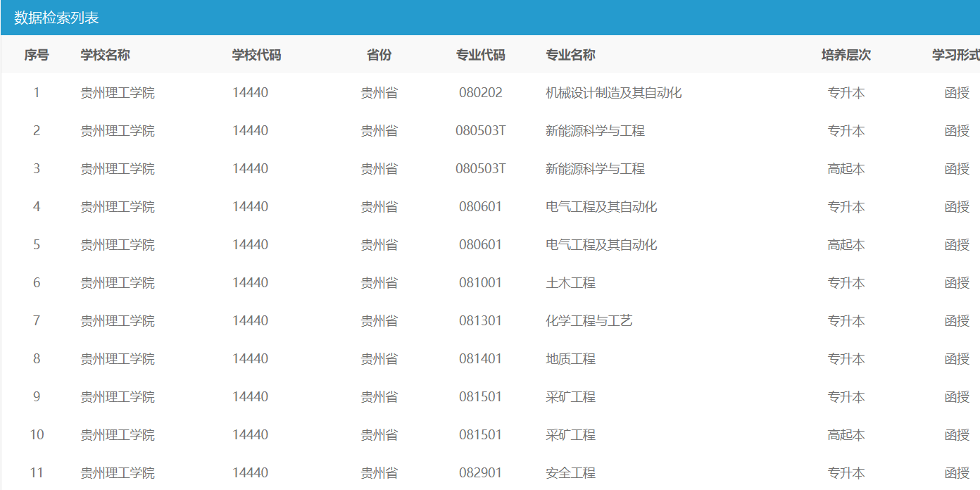Click the 学校名称 column header
The height and width of the screenshot is (490, 980).
(106, 55)
